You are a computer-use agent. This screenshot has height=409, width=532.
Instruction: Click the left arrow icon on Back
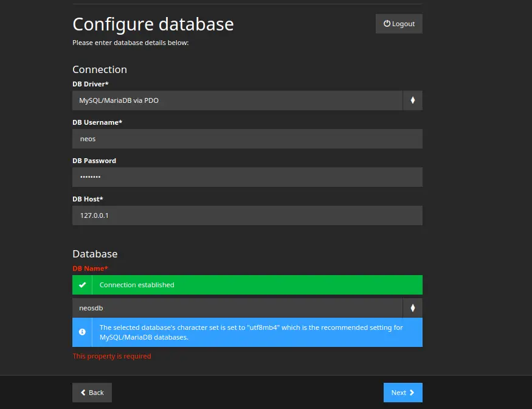(83, 393)
